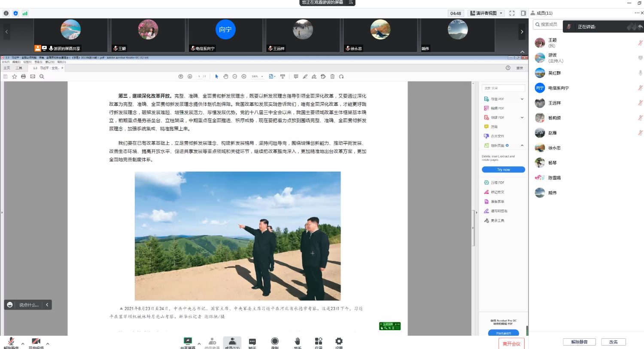Expand the 导出 PDF section
644x349 pixels.
pos(522,99)
